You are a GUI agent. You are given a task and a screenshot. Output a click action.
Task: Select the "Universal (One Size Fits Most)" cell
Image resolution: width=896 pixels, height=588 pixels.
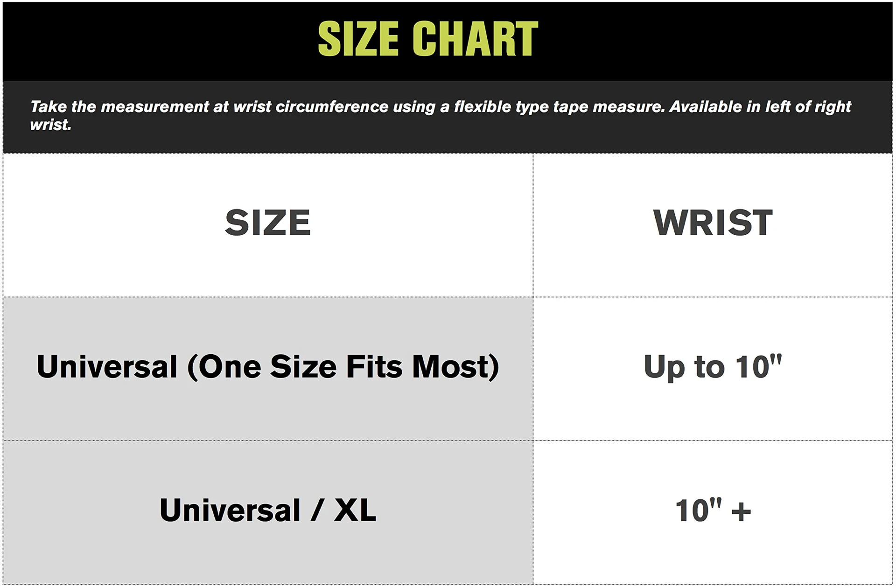pyautogui.click(x=268, y=367)
